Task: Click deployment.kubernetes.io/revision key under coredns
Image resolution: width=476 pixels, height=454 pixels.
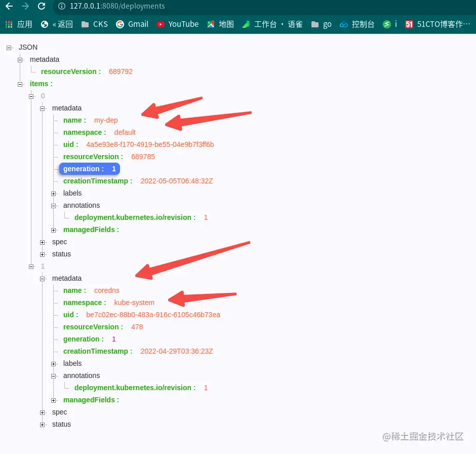Action: tap(135, 388)
